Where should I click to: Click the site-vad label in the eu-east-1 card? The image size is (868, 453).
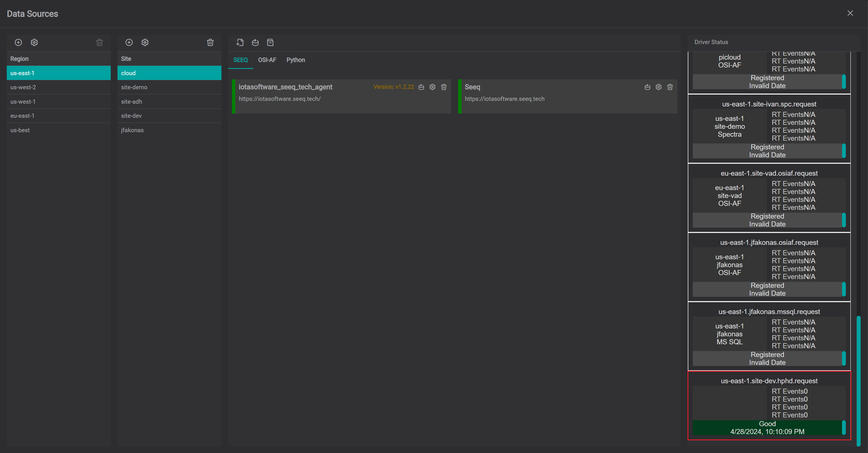point(730,196)
